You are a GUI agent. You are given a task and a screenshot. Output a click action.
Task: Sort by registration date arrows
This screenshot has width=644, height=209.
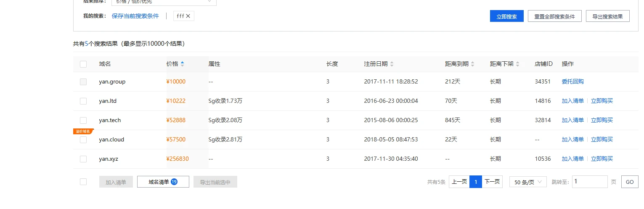[x=392, y=64]
